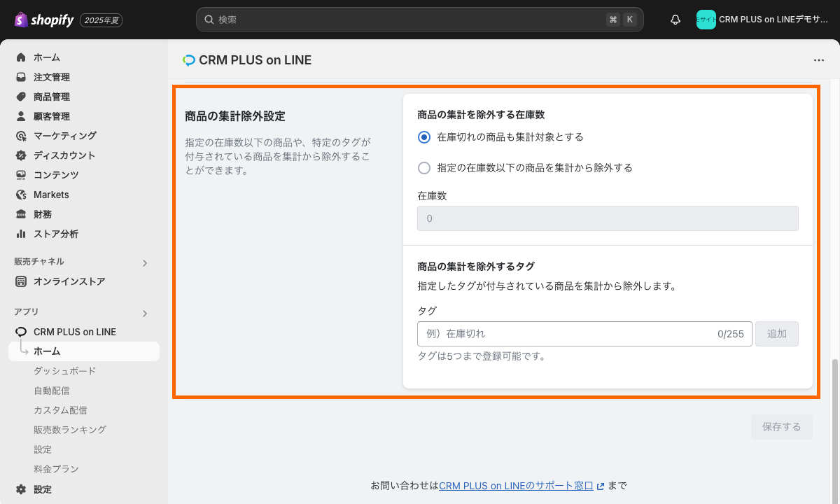Click the マーケティング target icon
840x504 pixels.
pos(21,136)
